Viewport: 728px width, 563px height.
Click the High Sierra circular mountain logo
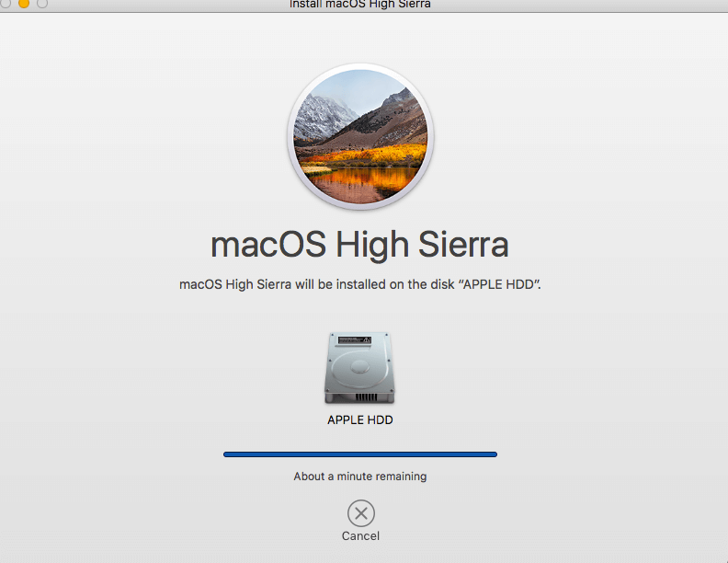(360, 138)
